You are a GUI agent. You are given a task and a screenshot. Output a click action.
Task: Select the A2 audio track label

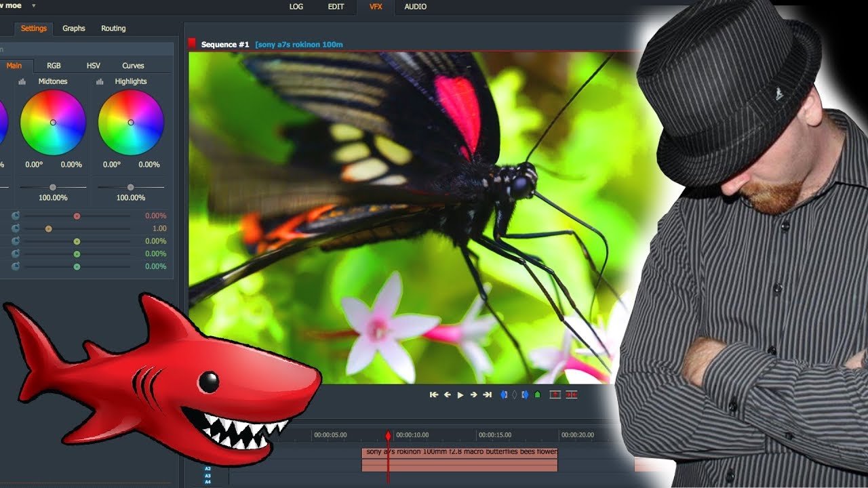coord(208,469)
